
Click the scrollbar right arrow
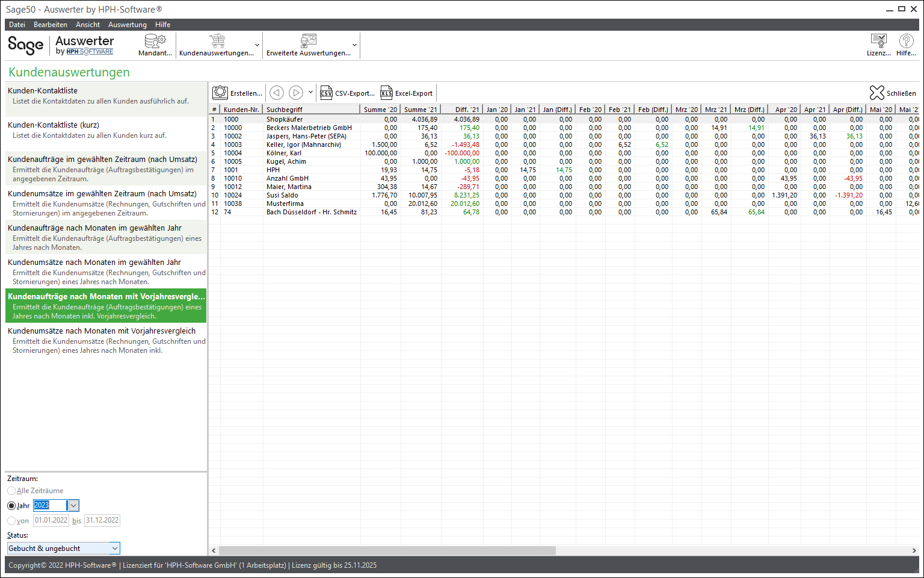coord(914,550)
